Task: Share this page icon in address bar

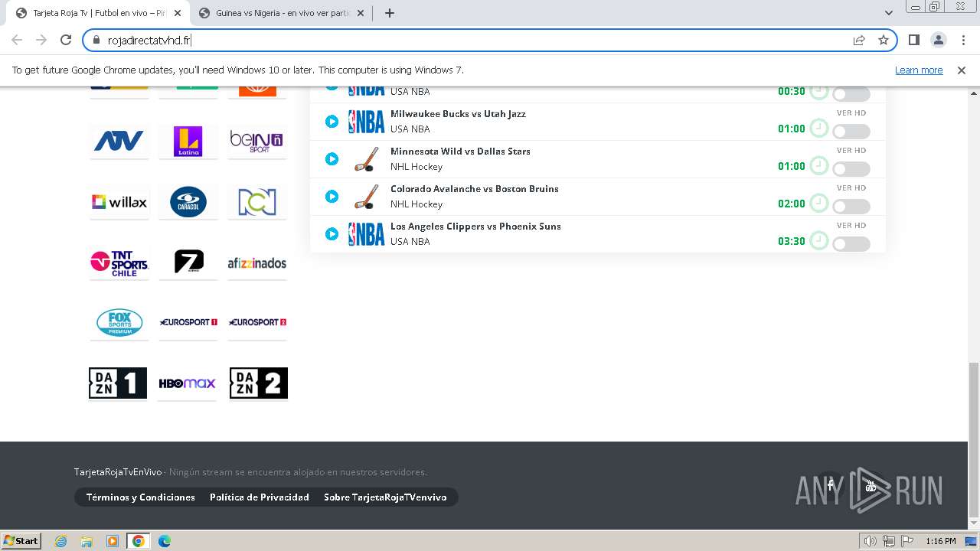Action: pos(859,41)
